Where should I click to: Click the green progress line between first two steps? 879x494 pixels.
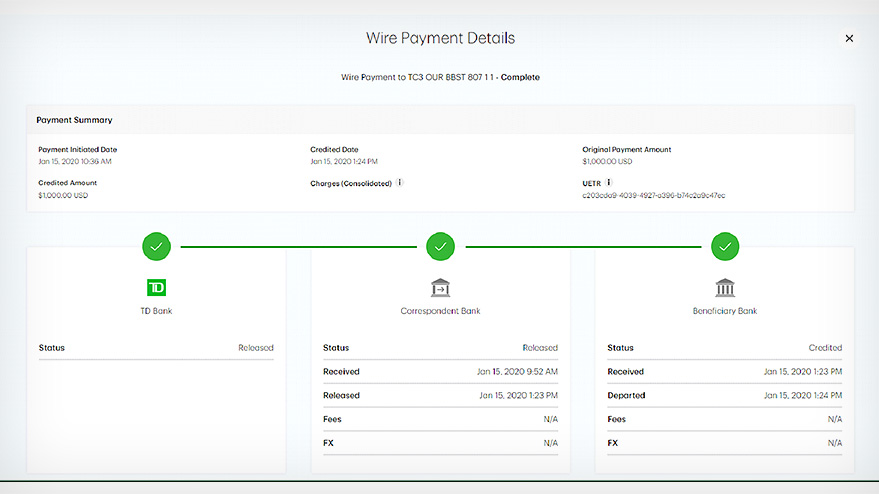click(298, 245)
